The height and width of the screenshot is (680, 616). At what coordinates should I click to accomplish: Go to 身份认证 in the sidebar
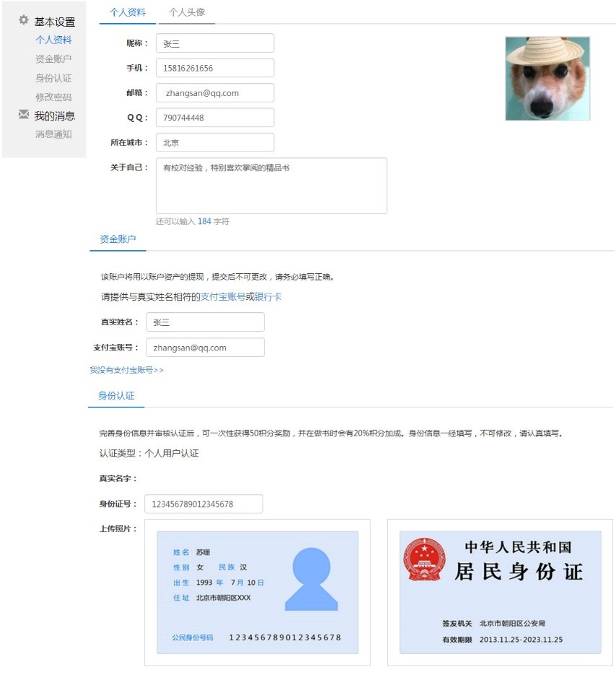(53, 78)
